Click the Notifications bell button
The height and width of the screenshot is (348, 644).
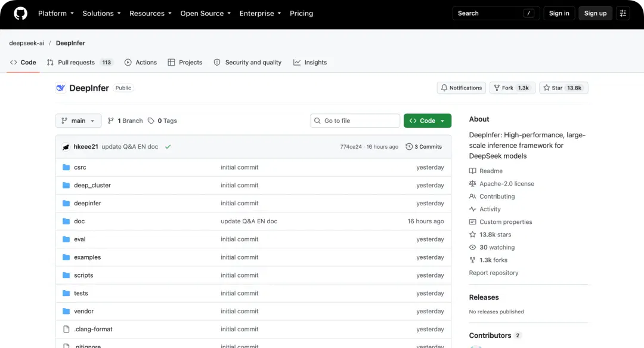tap(461, 88)
